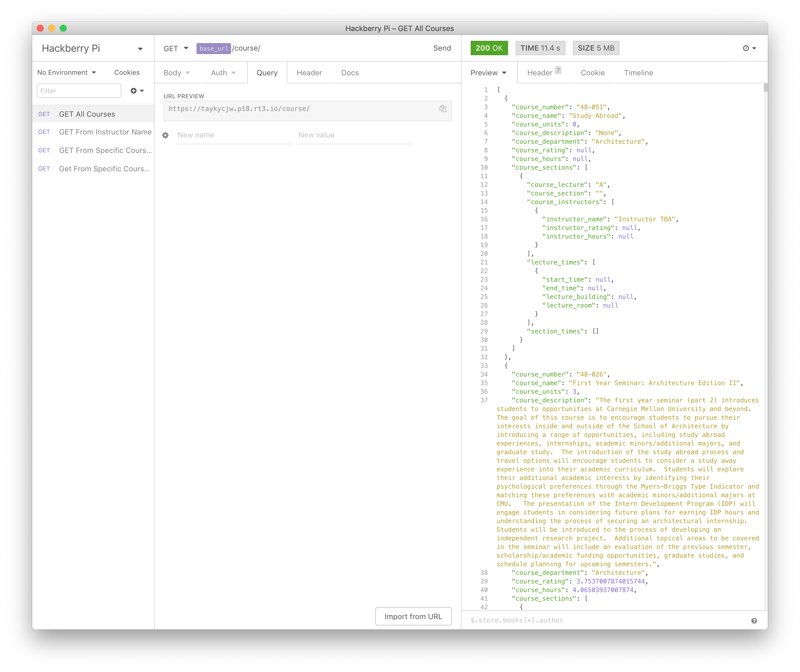Open the GET method dropdown

[176, 48]
